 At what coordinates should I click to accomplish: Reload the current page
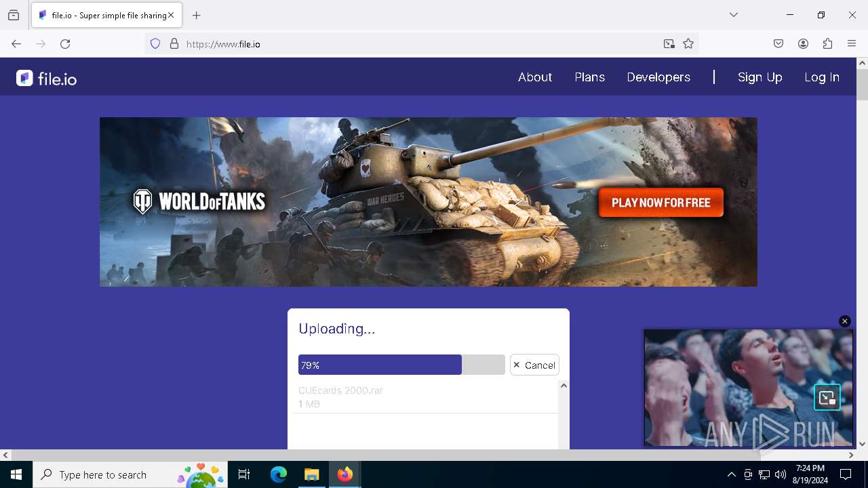click(x=65, y=44)
